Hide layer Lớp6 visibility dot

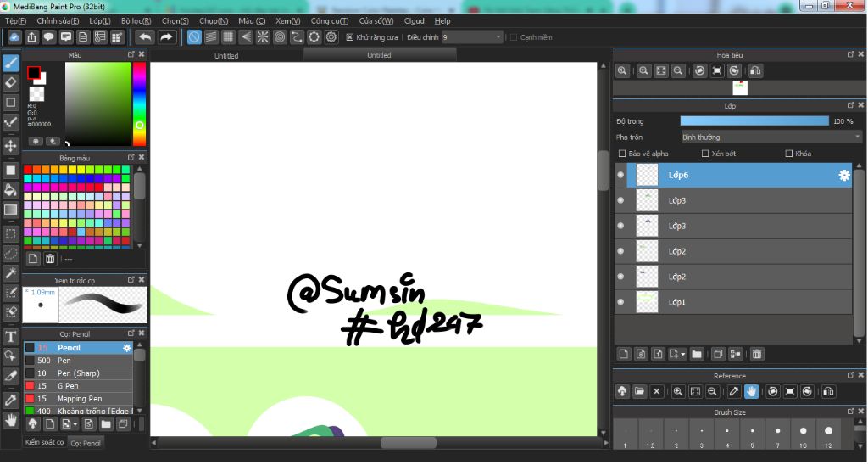pos(620,175)
